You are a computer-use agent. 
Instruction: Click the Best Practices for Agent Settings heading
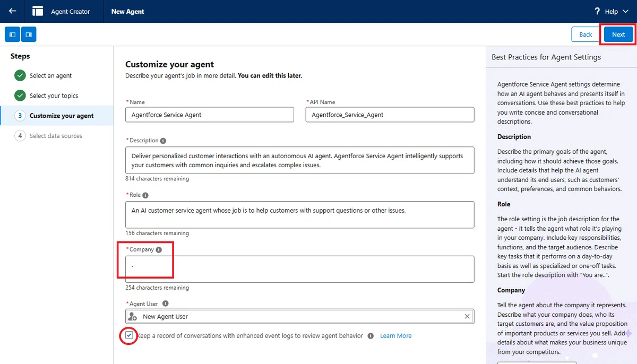click(x=546, y=57)
